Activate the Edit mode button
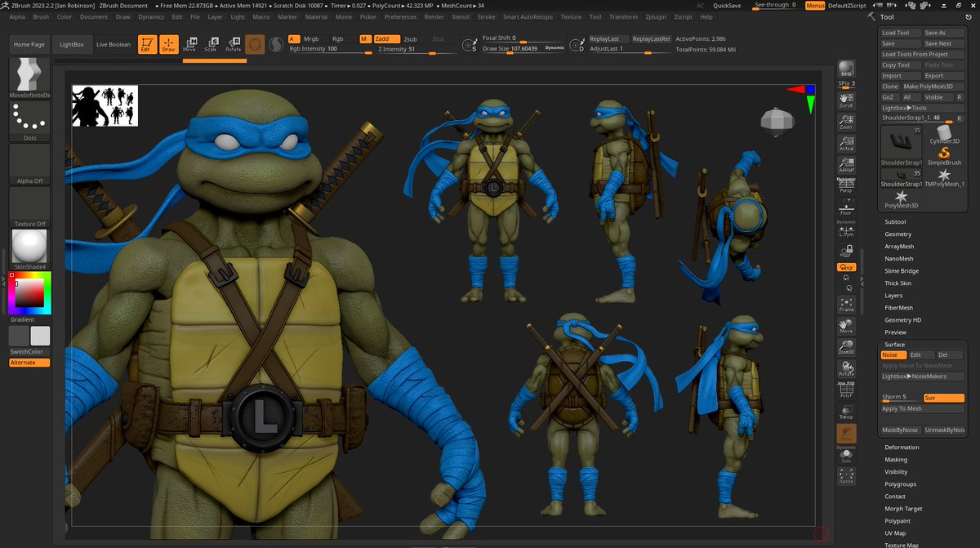This screenshot has width=980, height=548. [x=147, y=45]
